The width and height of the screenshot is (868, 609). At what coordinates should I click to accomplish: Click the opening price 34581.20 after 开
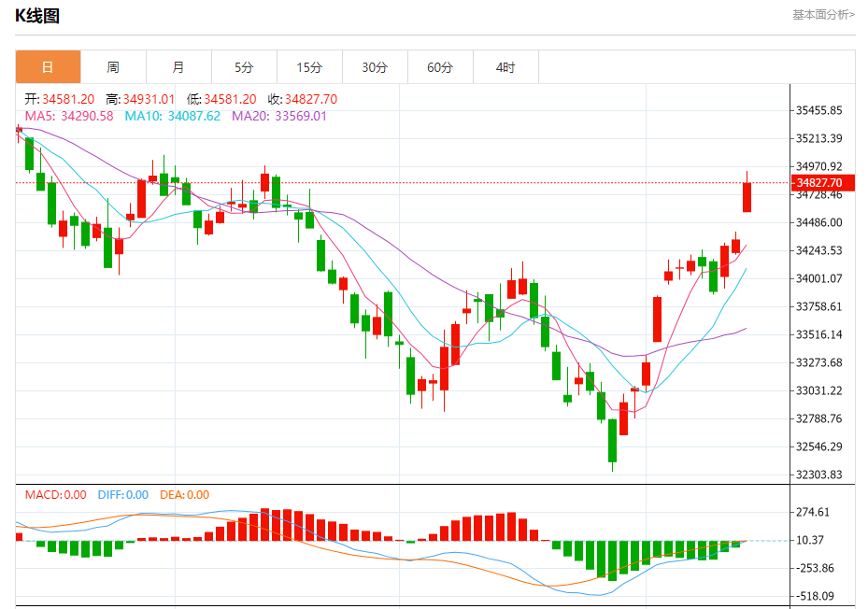pos(68,99)
